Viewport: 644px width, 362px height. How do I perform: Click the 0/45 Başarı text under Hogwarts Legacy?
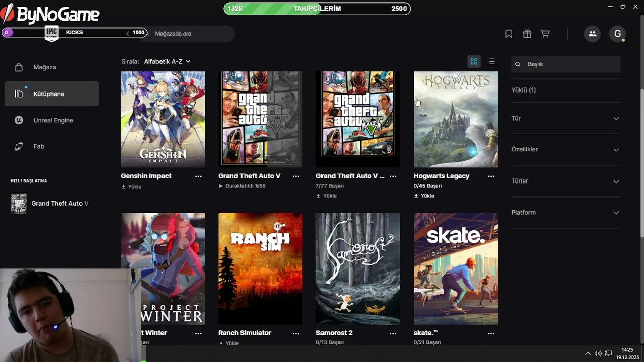pos(428,186)
